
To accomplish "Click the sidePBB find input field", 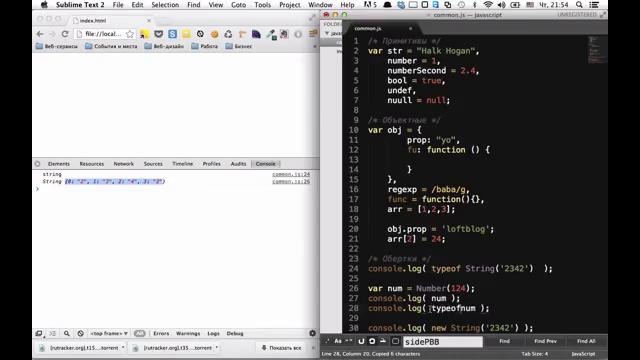I will point(443,342).
